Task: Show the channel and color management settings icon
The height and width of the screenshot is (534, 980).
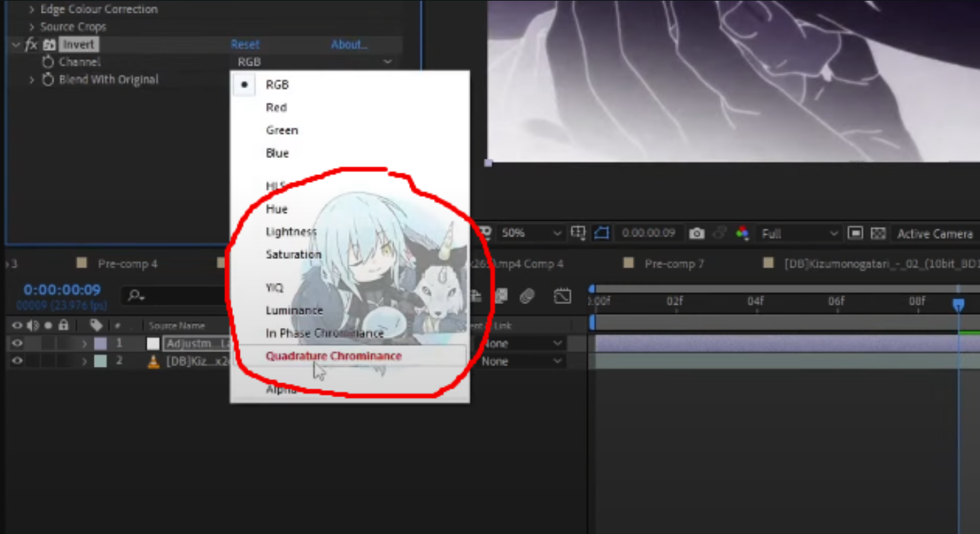Action: tap(743, 233)
